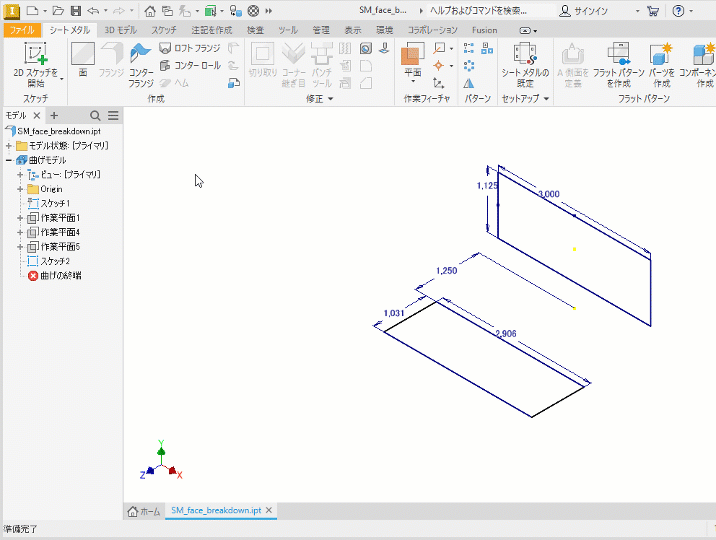This screenshot has height=540, width=716.
Task: Go to the ホーム document tab
Action: click(x=143, y=511)
